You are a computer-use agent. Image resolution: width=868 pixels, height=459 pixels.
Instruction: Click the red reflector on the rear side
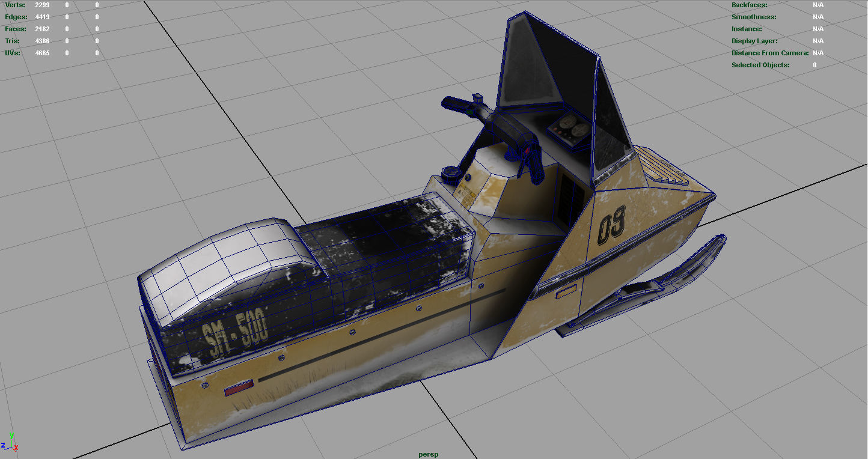pyautogui.click(x=239, y=388)
